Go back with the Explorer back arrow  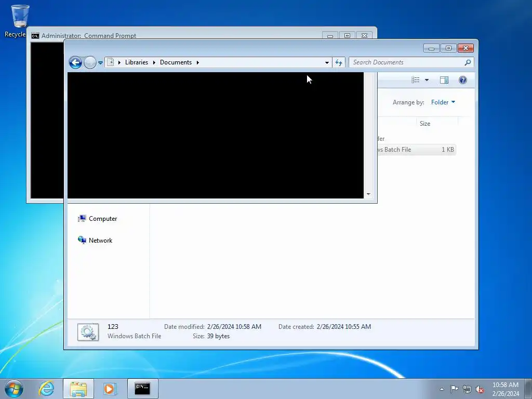(75, 62)
